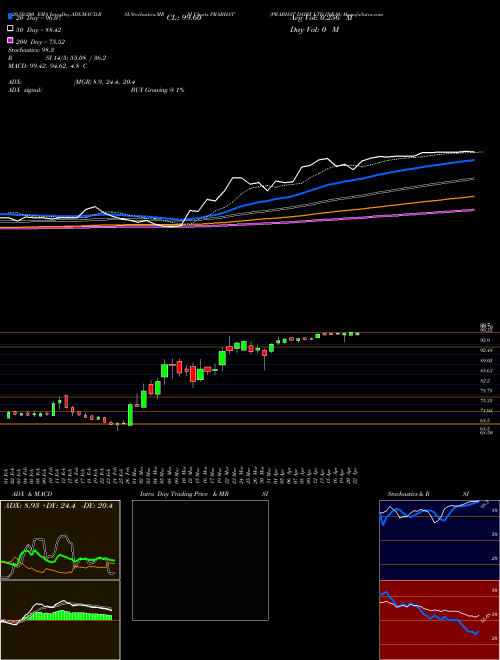The image size is (500, 660).
Task: Click the 'Intra Day Trading Price & MR' title
Action: (184, 494)
